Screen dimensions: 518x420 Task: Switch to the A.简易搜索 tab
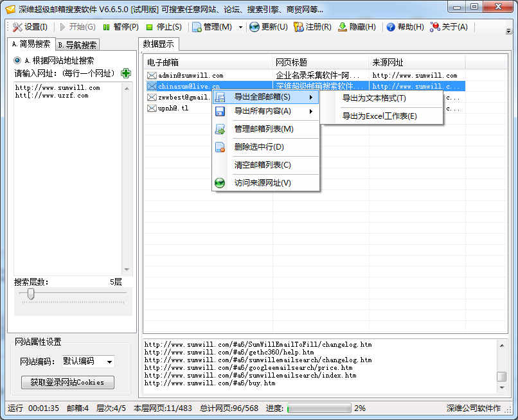pos(31,44)
